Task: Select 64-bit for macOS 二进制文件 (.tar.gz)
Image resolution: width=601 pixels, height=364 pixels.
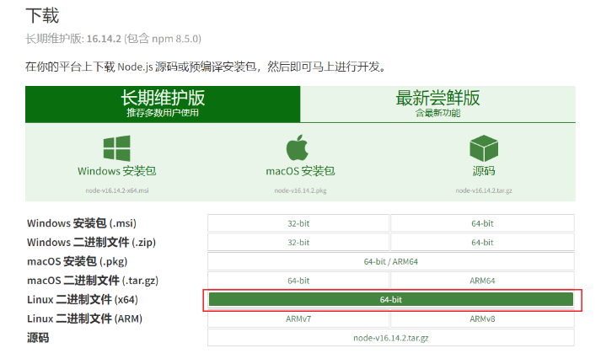Action: (298, 281)
